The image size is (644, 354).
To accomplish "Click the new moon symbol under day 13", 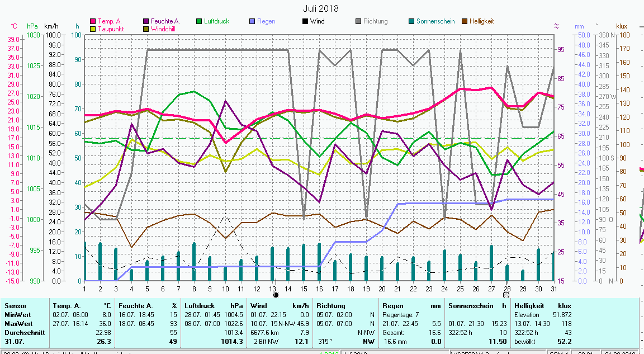I will (276, 295).
